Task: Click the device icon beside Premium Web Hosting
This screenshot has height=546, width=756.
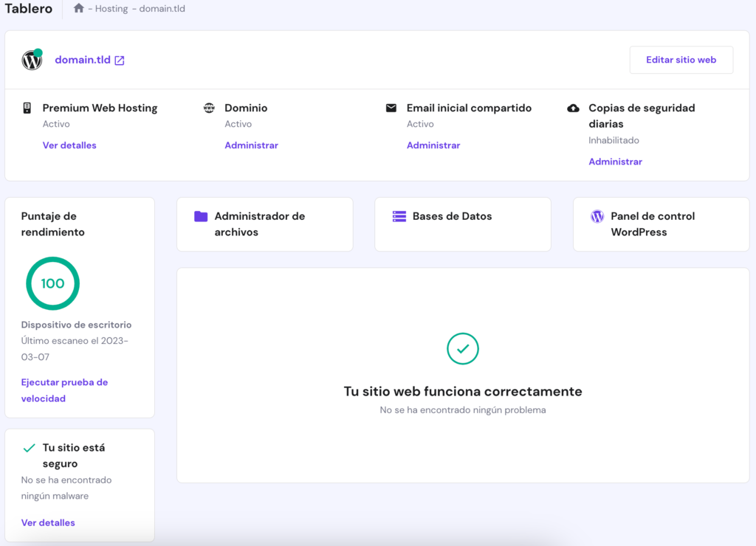Action: click(27, 108)
